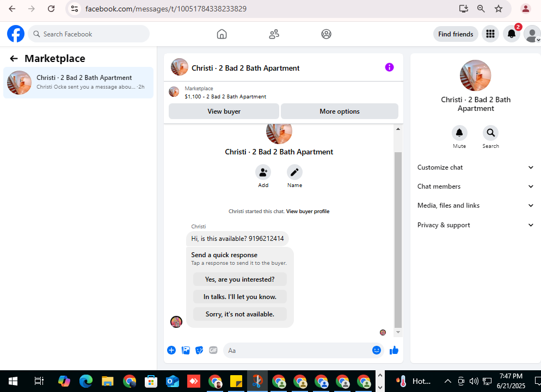Open File Explorer from the taskbar
The height and width of the screenshot is (392, 541).
click(x=108, y=381)
